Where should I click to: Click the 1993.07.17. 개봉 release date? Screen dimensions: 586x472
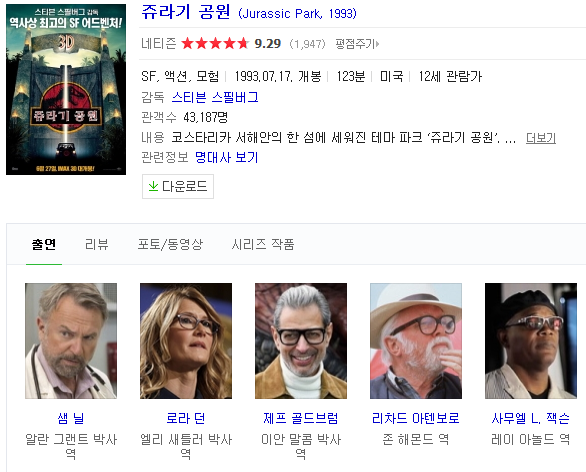coord(278,77)
